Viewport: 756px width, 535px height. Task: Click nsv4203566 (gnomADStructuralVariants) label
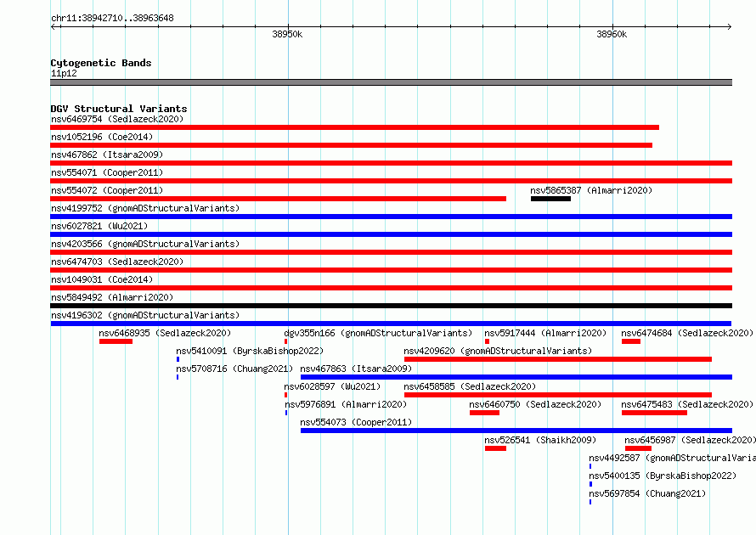tap(145, 244)
